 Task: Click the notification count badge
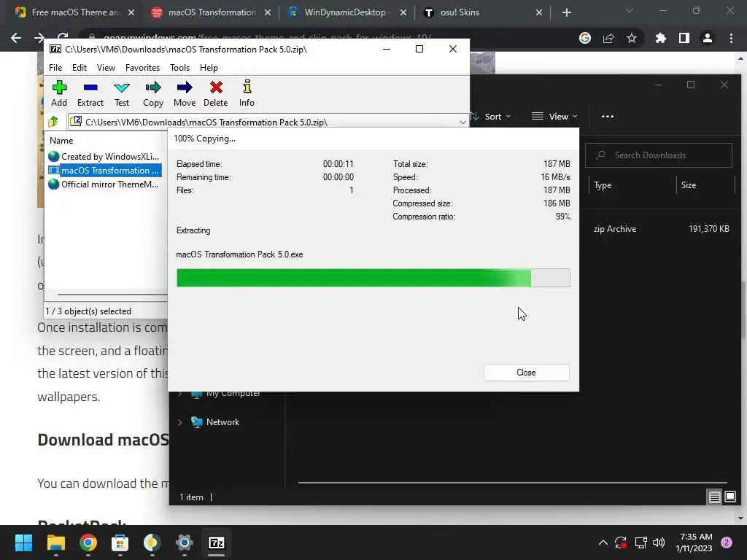pos(727,542)
